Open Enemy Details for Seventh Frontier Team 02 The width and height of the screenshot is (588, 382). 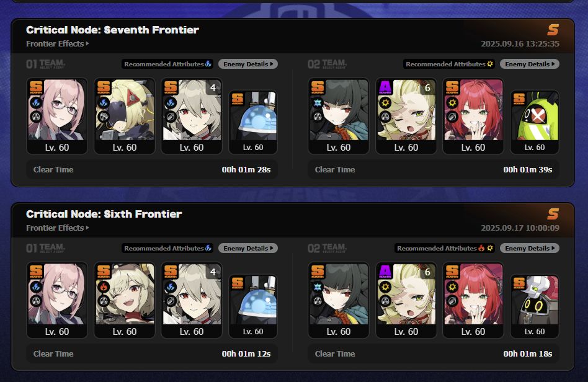click(530, 64)
